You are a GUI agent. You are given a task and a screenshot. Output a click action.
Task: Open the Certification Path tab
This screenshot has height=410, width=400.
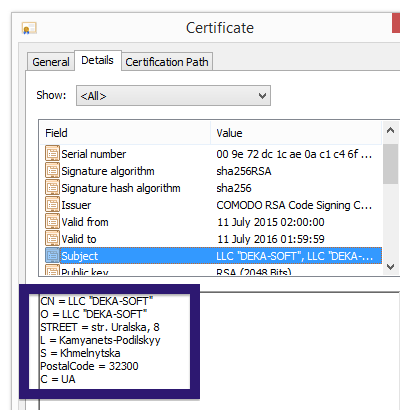tap(167, 62)
